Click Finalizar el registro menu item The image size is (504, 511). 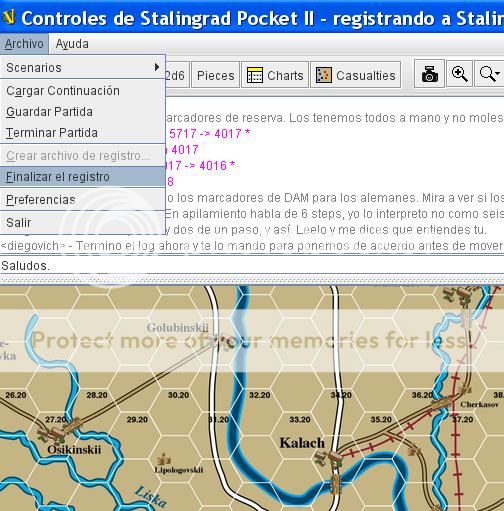[83, 177]
